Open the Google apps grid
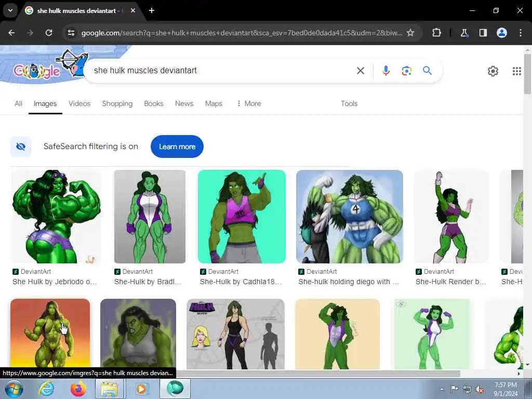Viewport: 532px width, 399px height. [x=517, y=71]
